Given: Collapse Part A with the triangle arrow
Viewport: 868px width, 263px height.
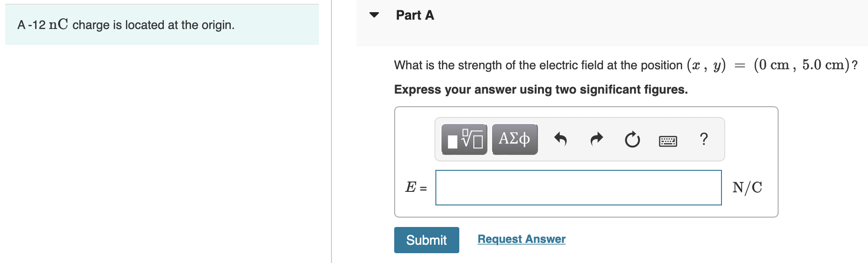Looking at the screenshot, I should point(374,15).
